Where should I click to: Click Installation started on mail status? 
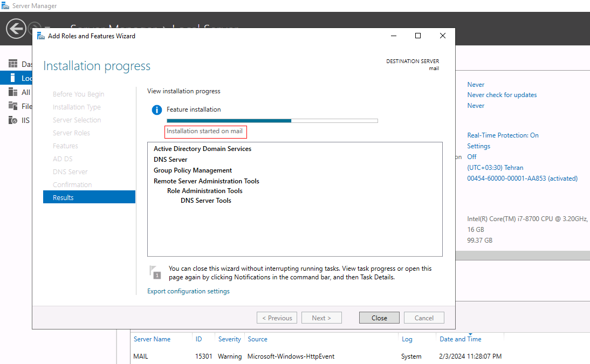[x=205, y=131]
